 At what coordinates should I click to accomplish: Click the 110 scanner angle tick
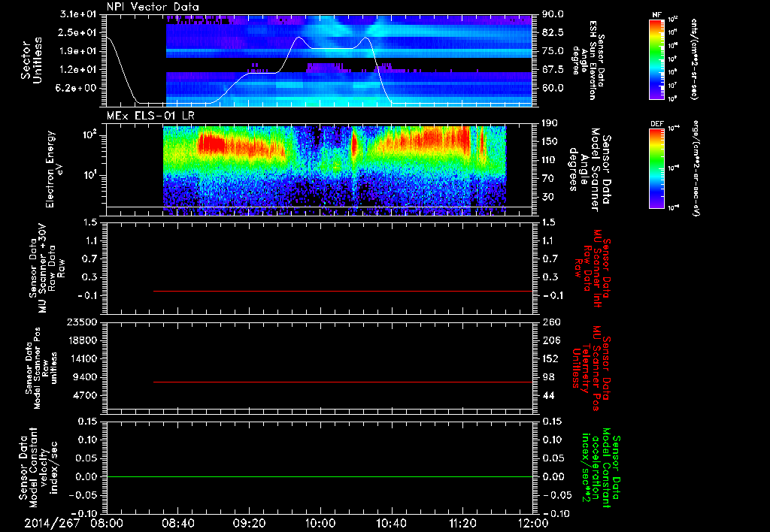(550, 160)
